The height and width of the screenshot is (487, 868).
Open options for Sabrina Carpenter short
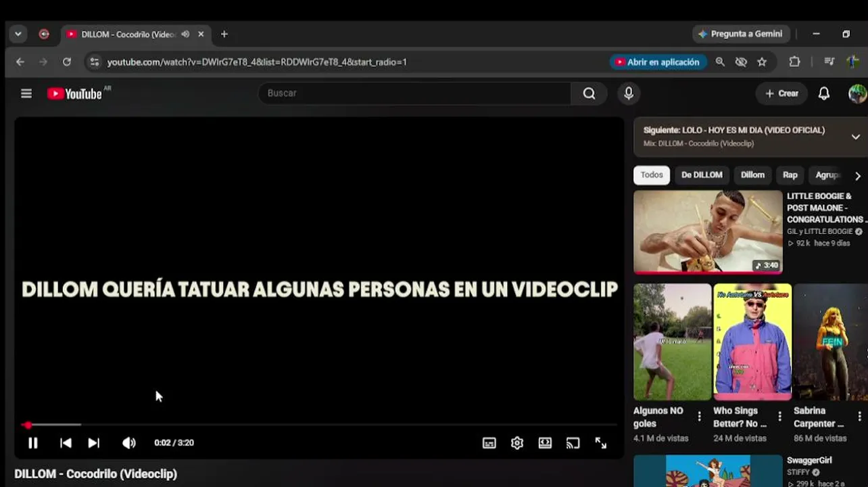860,417
